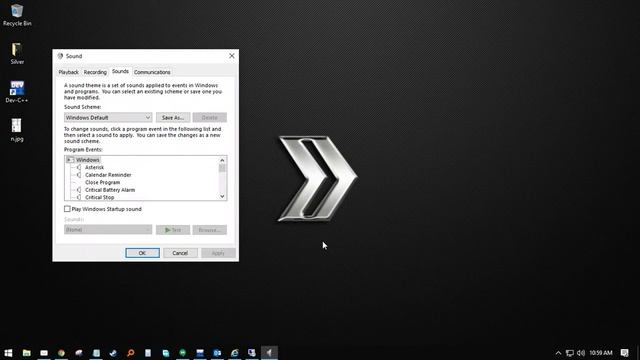Click Cancel in the Sound dialog
The image size is (640, 360).
click(x=180, y=253)
